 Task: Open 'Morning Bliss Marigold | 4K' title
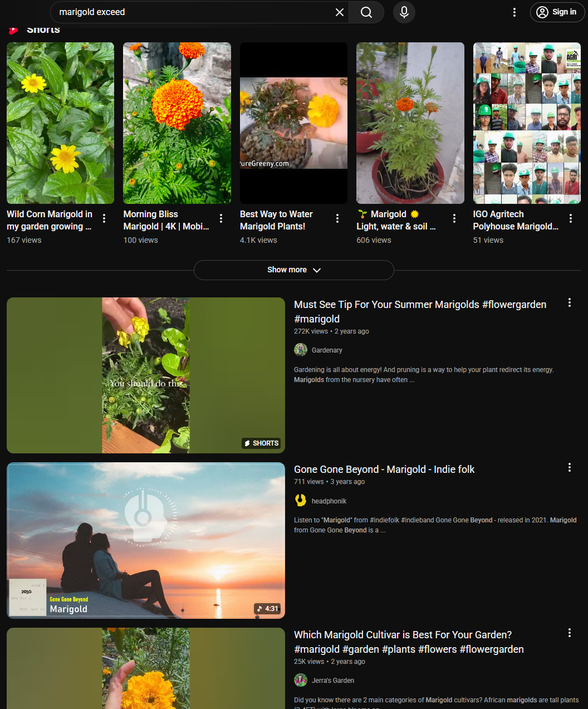click(166, 220)
